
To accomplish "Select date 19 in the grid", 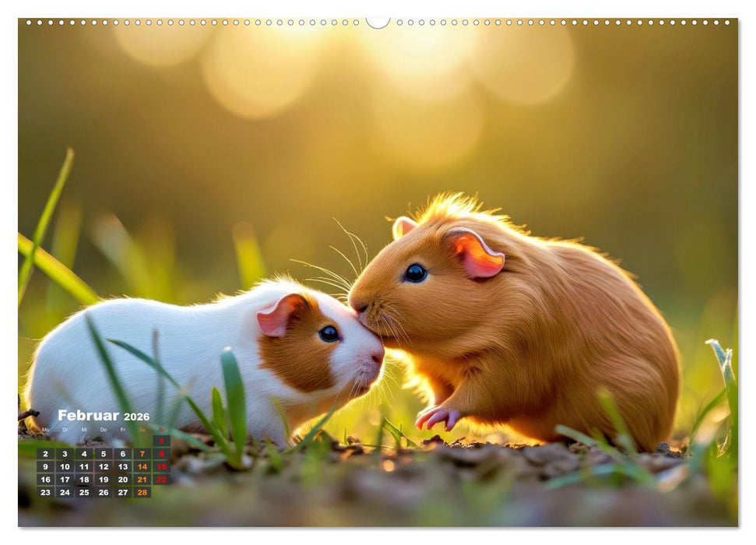I will point(104,480).
